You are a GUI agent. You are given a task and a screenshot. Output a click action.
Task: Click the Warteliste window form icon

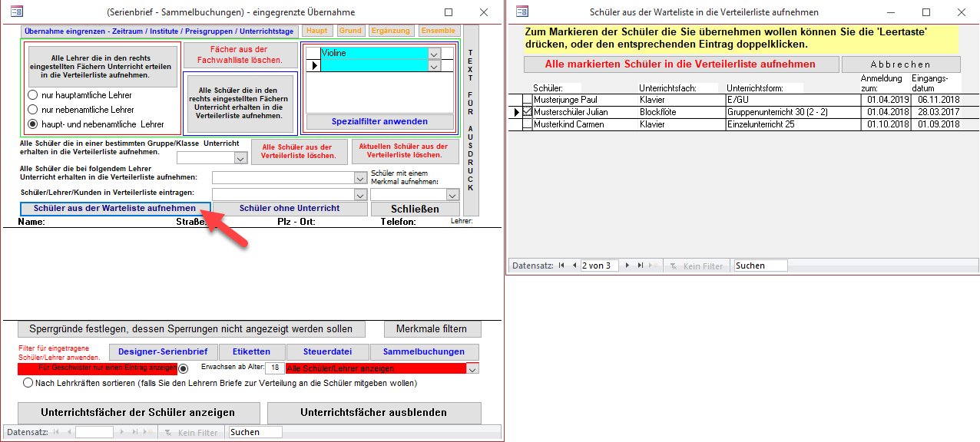coord(522,12)
